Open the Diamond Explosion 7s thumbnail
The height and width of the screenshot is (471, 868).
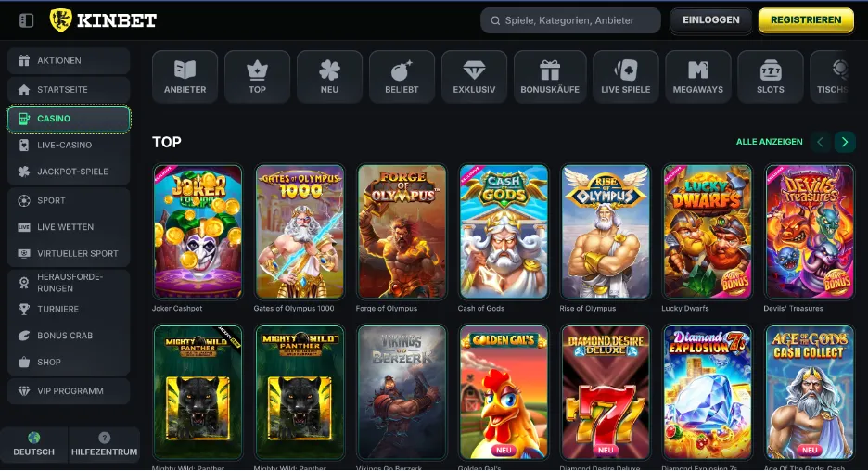(x=708, y=392)
